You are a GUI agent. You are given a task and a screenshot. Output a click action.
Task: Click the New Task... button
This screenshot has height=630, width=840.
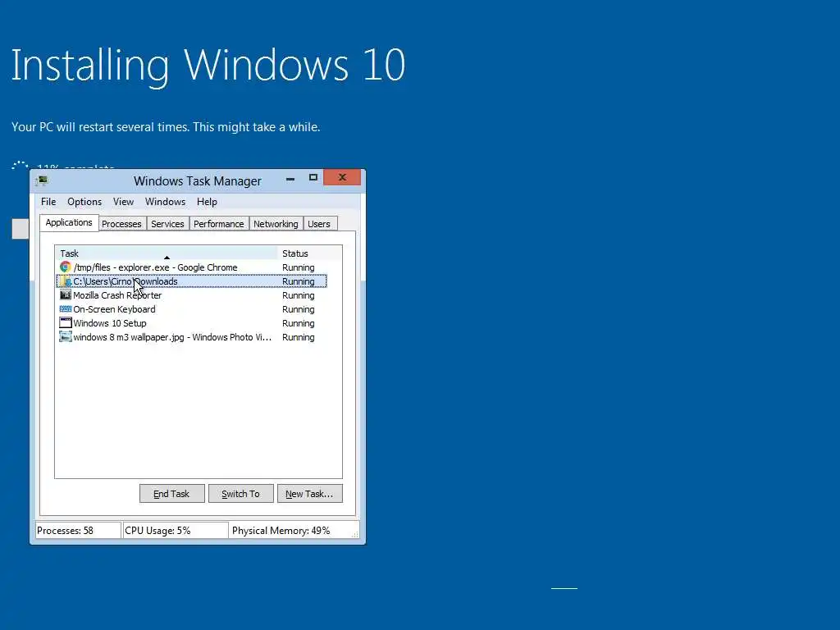pos(309,493)
